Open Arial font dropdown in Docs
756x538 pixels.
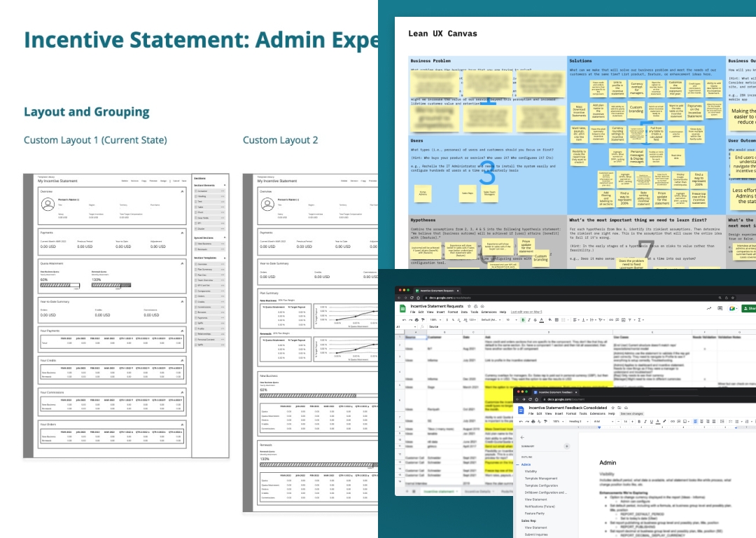pos(603,421)
